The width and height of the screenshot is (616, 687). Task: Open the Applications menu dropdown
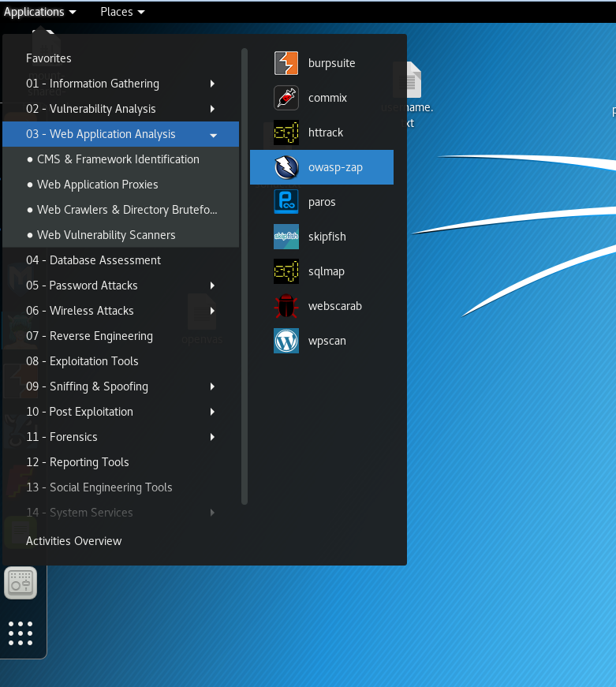(x=39, y=12)
